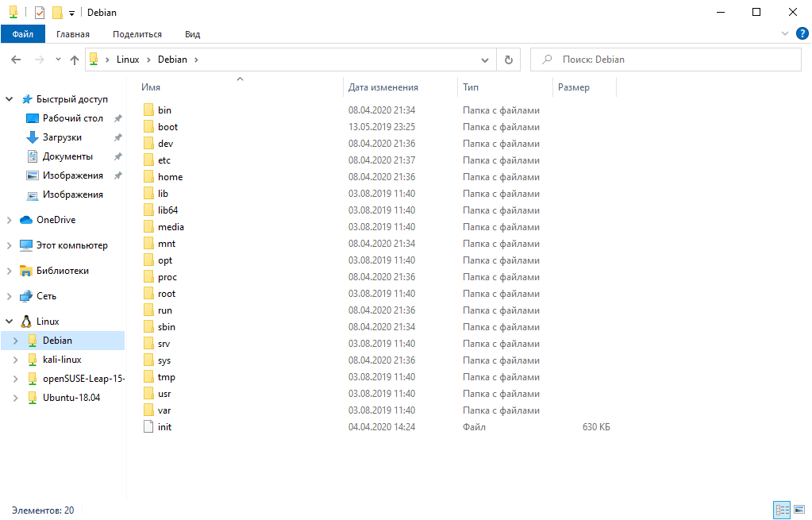This screenshot has height=520, width=812.
Task: Expand the ribbon with the chevron
Action: click(x=784, y=33)
